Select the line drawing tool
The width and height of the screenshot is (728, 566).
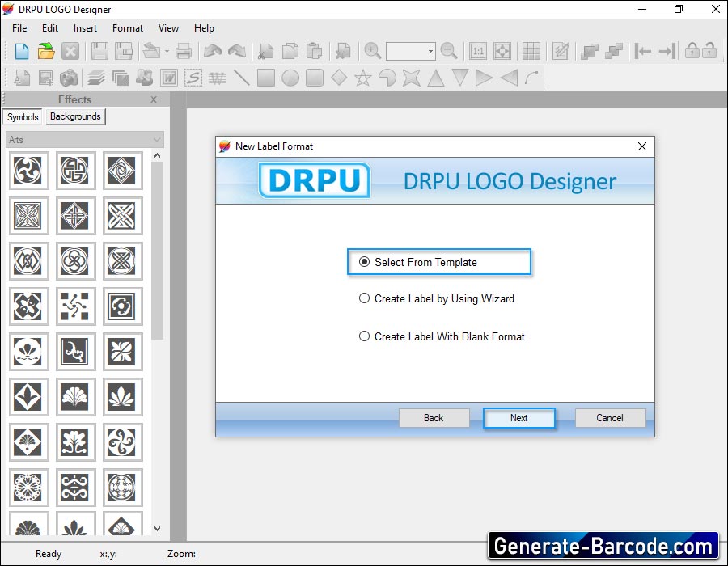[241, 78]
